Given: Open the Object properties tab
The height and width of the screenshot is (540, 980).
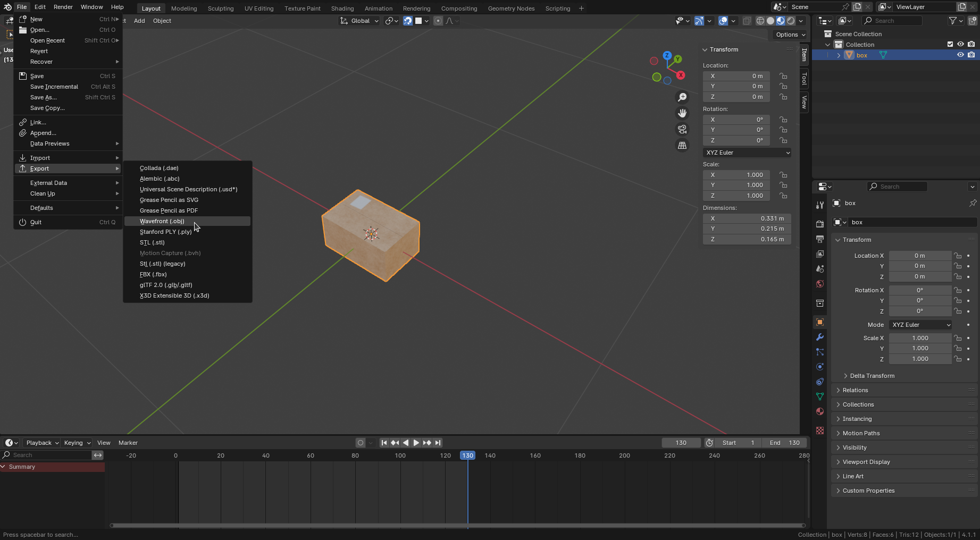Looking at the screenshot, I should (820, 322).
